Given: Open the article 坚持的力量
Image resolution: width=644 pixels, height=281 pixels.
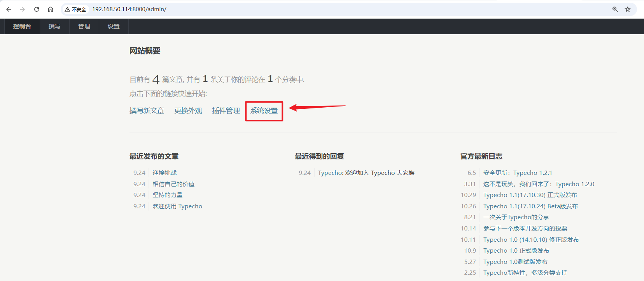Looking at the screenshot, I should pos(168,195).
